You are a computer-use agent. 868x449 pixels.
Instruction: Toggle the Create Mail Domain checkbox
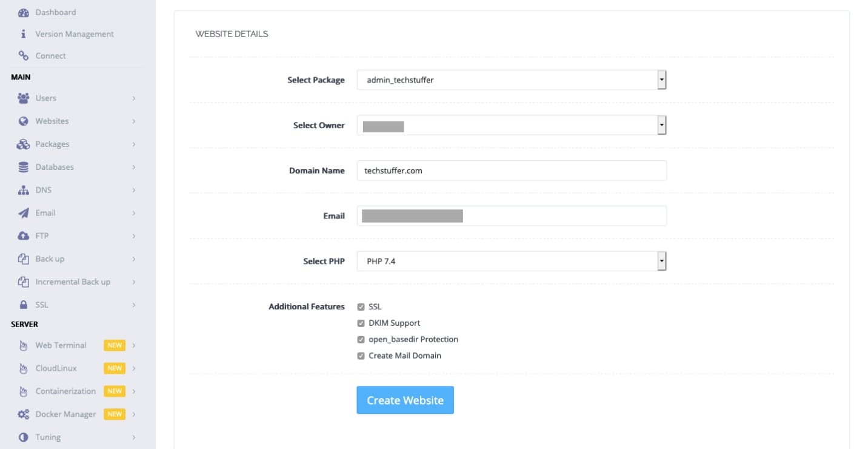[361, 356]
